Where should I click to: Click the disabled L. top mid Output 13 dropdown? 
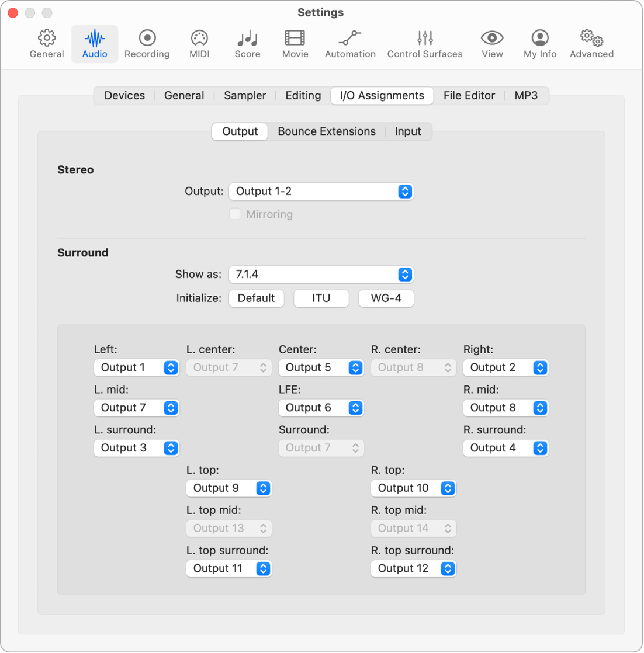229,529
